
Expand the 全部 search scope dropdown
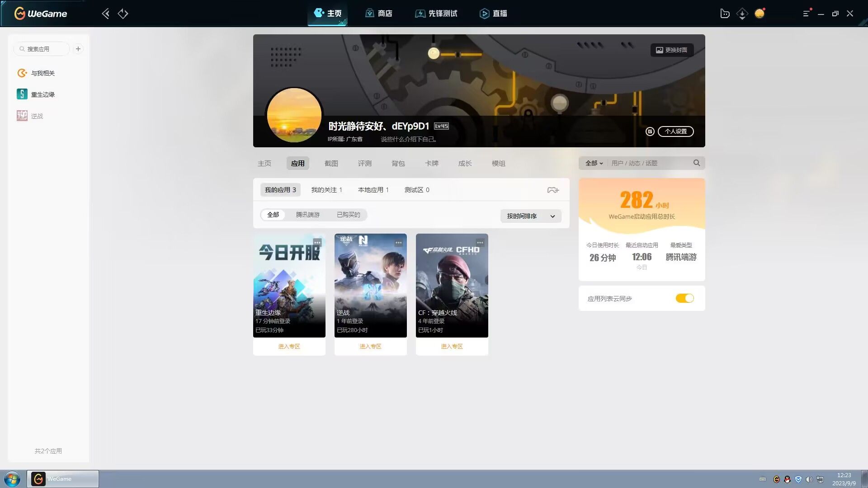click(594, 163)
